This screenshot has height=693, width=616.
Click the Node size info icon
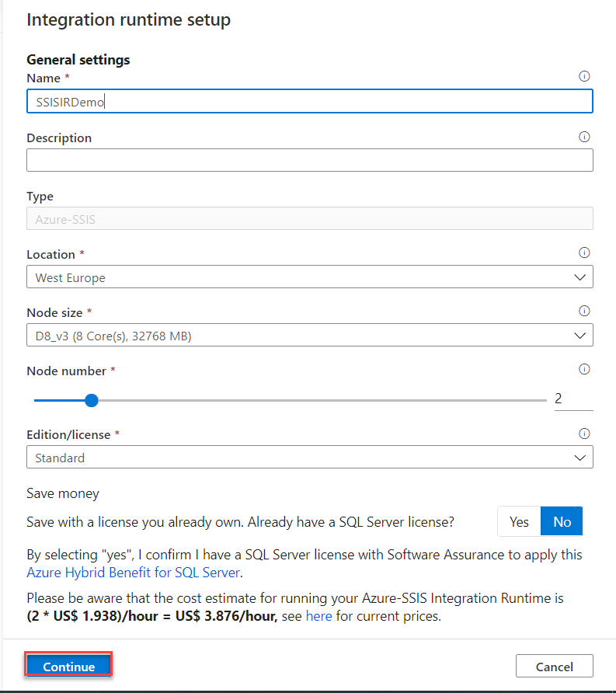pyautogui.click(x=584, y=311)
